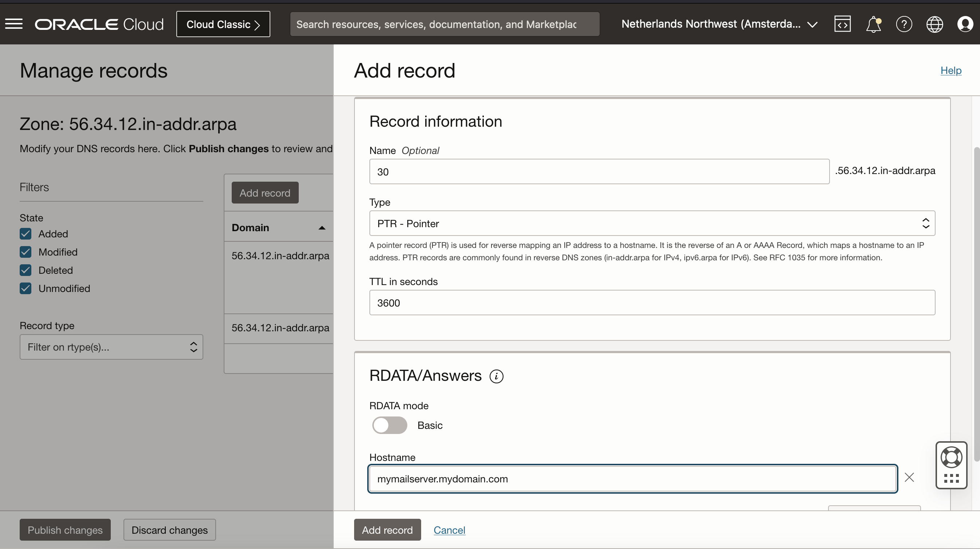The image size is (980, 549).
Task: Click the TTL in seconds field
Action: pyautogui.click(x=652, y=303)
